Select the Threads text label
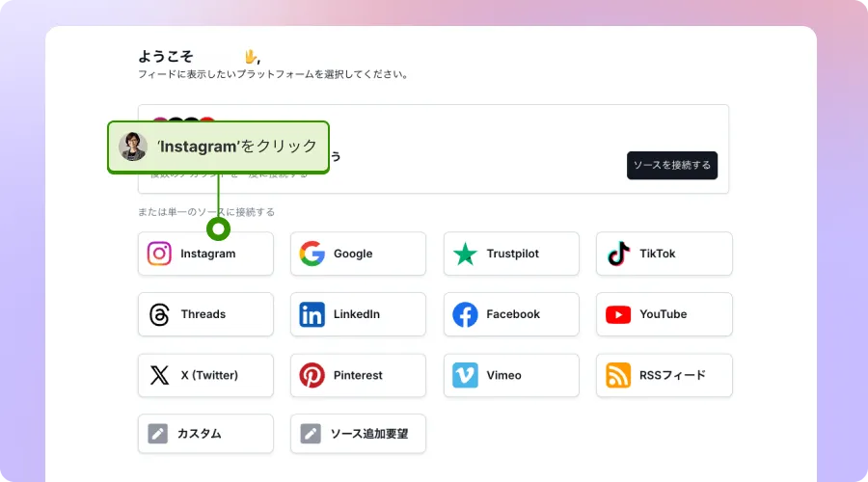Image resolution: width=868 pixels, height=482 pixels. coord(203,314)
